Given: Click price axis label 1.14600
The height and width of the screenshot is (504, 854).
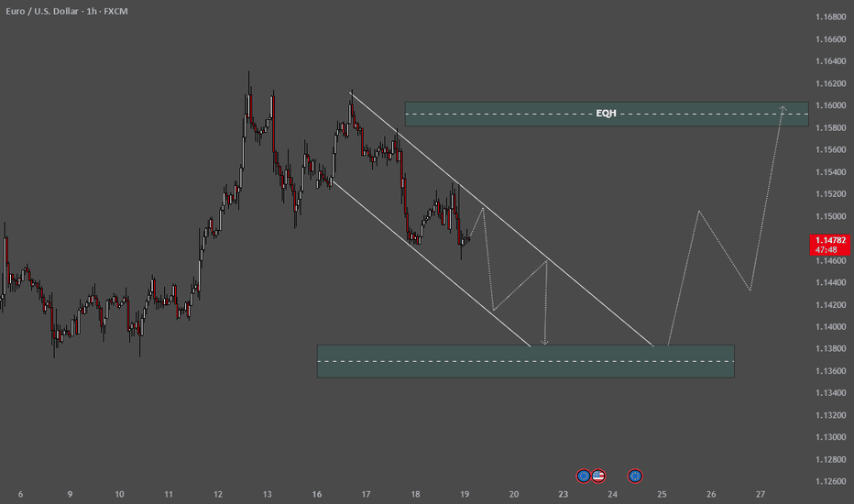Looking at the screenshot, I should point(830,260).
